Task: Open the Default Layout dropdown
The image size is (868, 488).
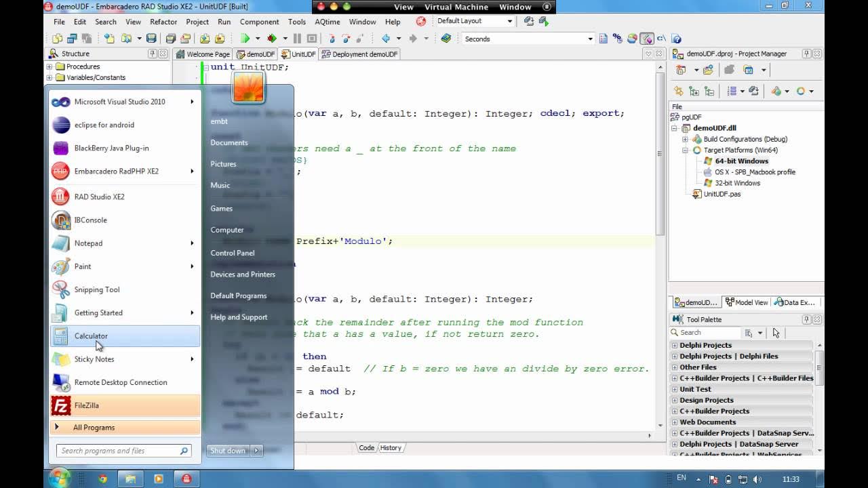Action: point(474,21)
